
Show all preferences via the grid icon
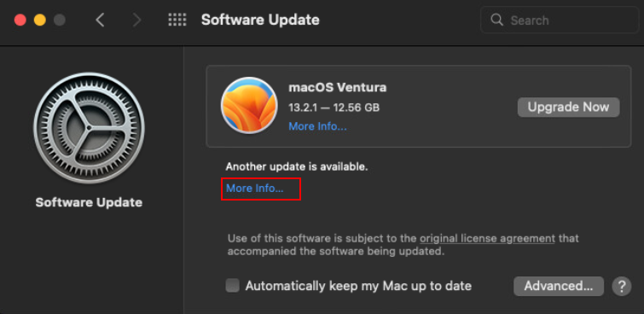pos(177,20)
